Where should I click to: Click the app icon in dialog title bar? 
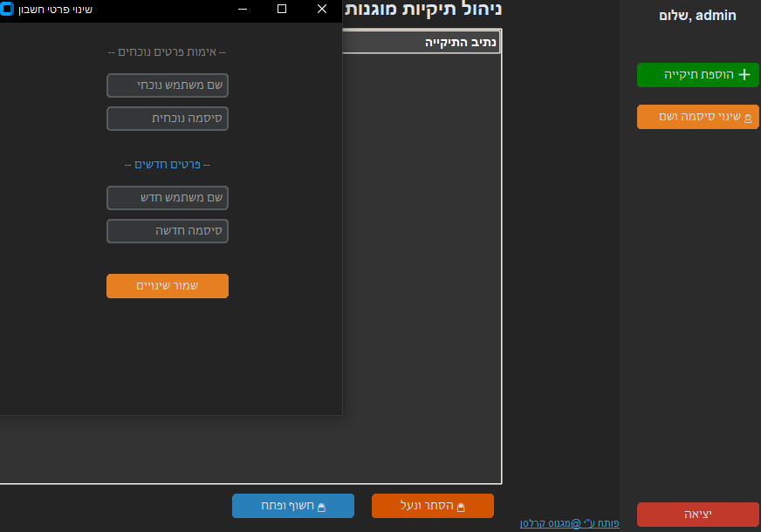7,10
